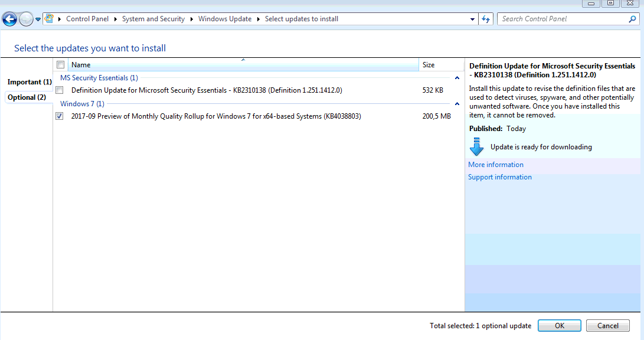Click the 532 KB size cell
The width and height of the screenshot is (644, 340).
pos(433,90)
